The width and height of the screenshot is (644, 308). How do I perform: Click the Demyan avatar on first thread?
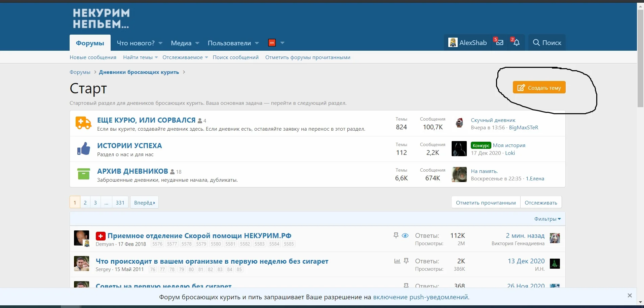coord(81,238)
